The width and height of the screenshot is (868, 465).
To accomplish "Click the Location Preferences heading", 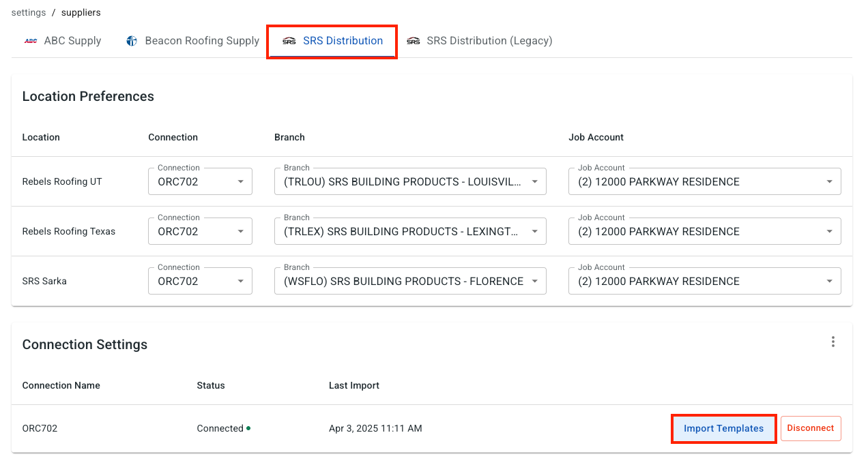I will (x=88, y=96).
